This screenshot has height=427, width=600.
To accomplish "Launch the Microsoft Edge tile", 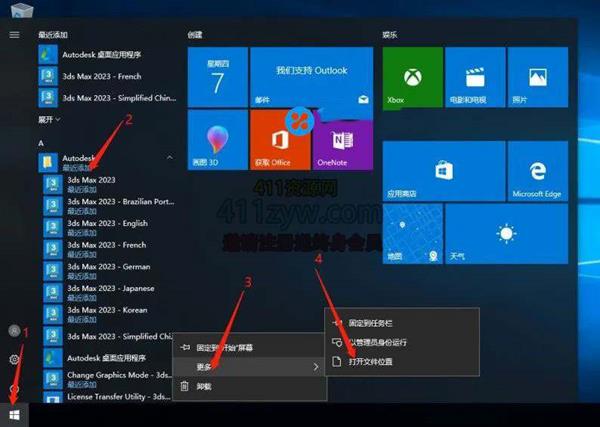I will coord(537,170).
